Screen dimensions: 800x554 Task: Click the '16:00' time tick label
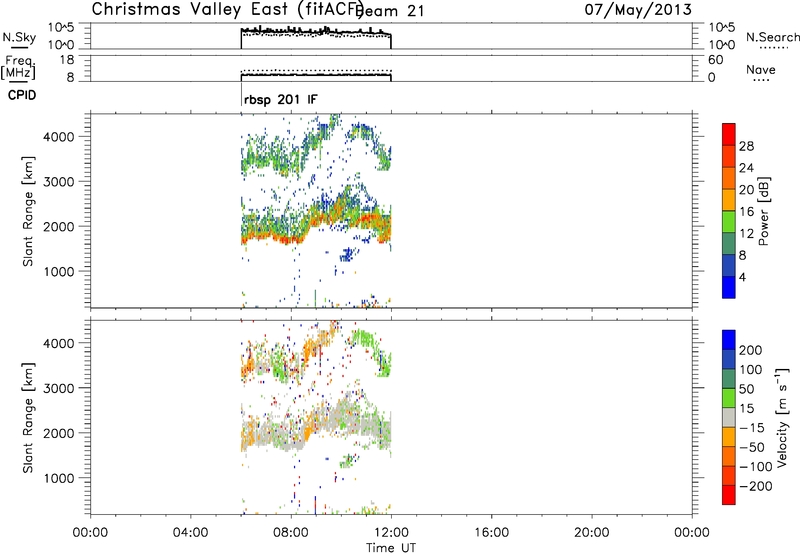[x=491, y=533]
